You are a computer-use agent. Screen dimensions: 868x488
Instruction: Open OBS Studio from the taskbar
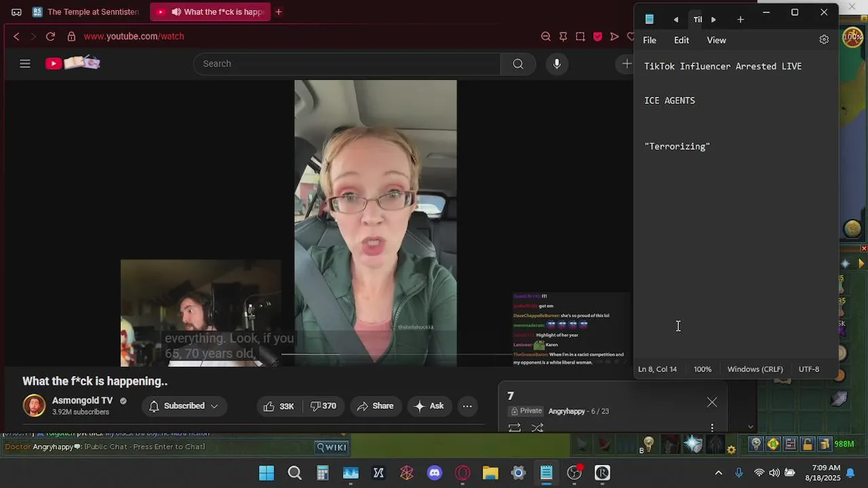pos(574,473)
